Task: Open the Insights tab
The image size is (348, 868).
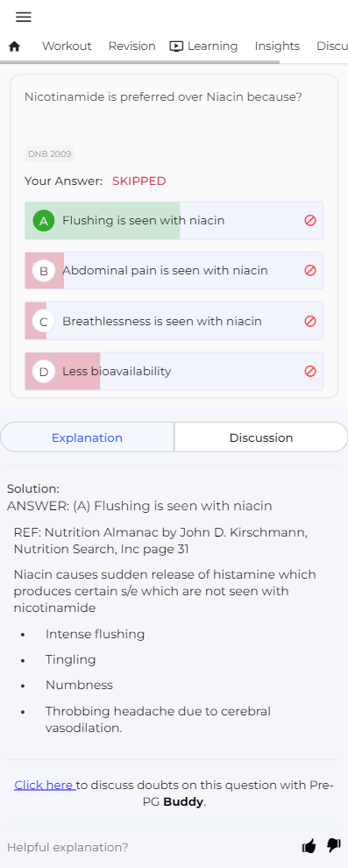Action: [277, 46]
